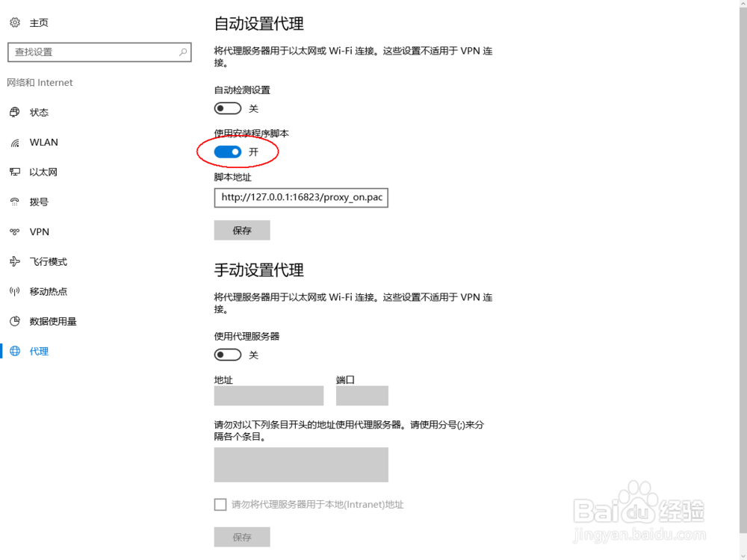This screenshot has width=747, height=560.
Task: Open the 状态 status globe icon
Action: point(15,113)
